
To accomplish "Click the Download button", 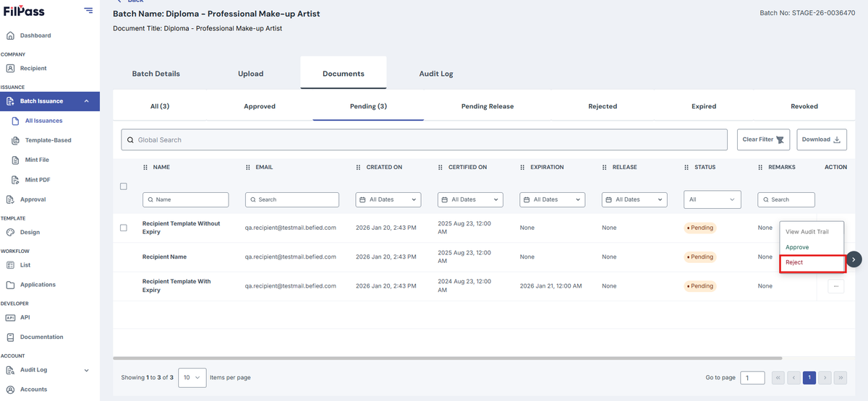I will pyautogui.click(x=822, y=139).
